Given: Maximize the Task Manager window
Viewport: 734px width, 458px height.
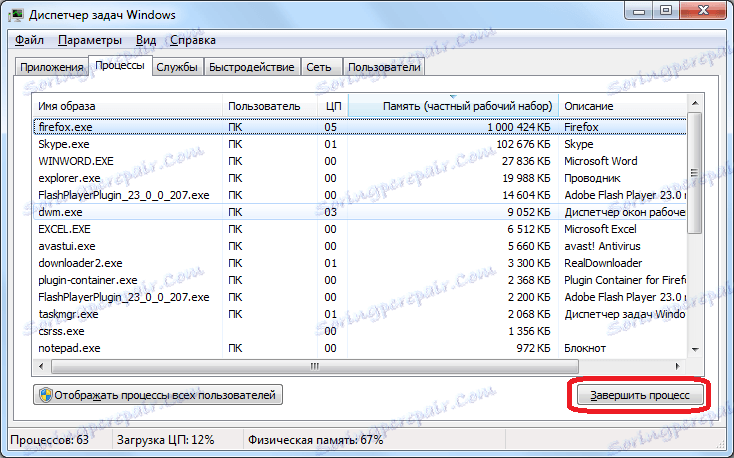Looking at the screenshot, I should pos(666,10).
